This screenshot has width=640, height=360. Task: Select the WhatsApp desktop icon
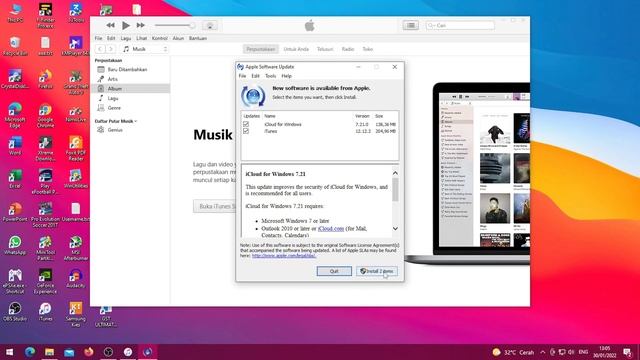(x=15, y=245)
